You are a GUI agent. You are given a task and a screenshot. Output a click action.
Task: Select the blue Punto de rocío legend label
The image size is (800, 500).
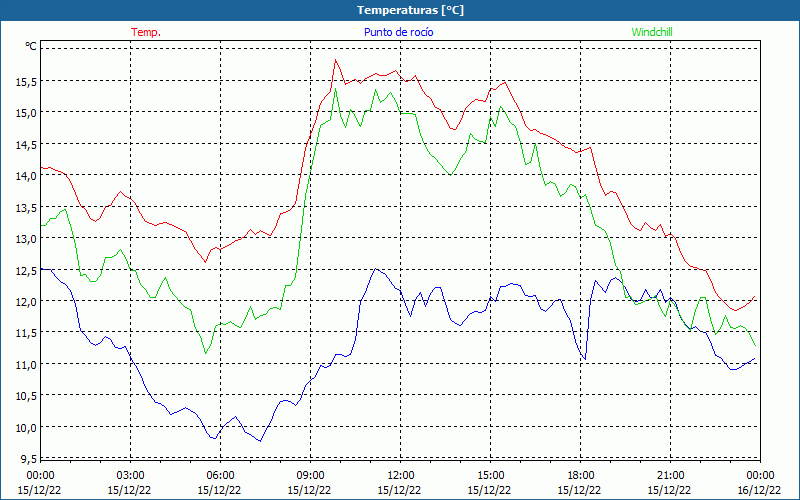point(398,32)
